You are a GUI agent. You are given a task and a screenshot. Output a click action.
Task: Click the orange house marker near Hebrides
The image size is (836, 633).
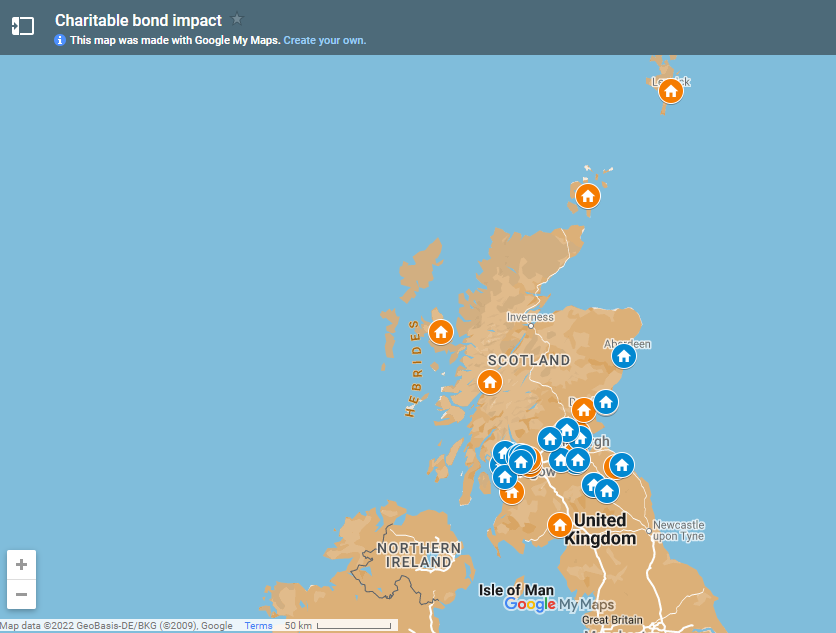pos(440,332)
